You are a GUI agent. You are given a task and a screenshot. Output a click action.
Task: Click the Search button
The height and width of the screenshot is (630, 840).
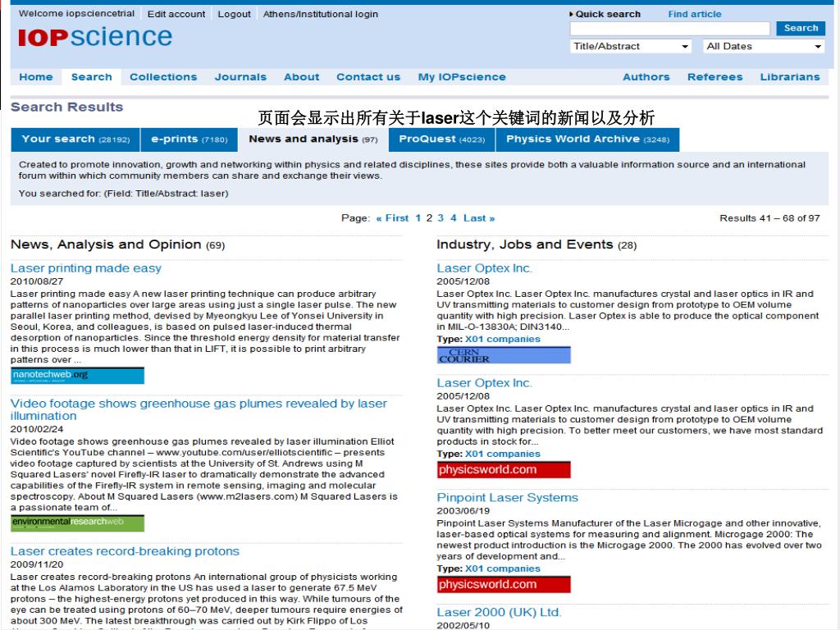pos(801,29)
